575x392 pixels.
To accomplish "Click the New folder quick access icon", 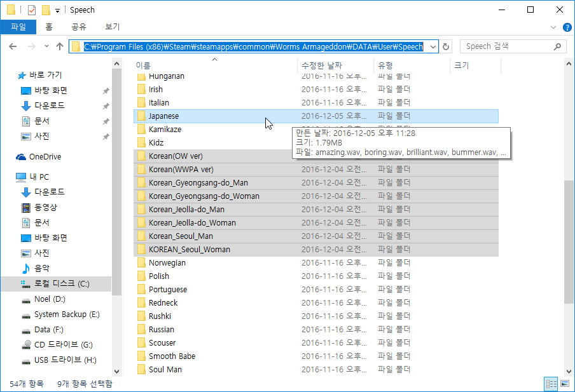I will (46, 10).
